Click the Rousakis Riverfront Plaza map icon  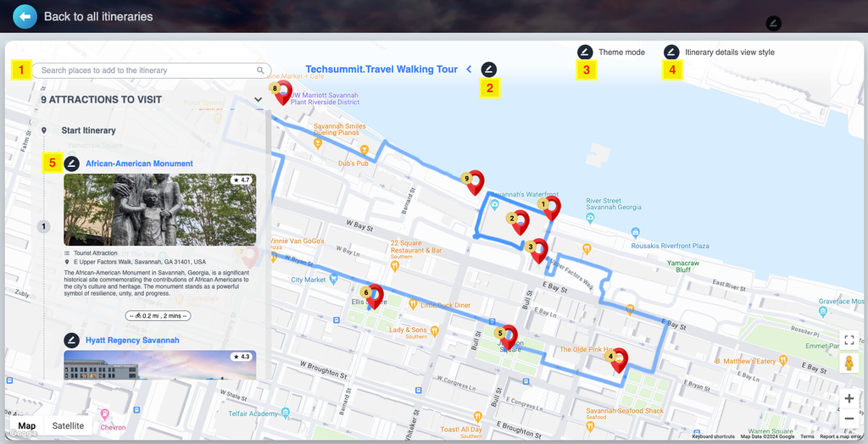click(636, 231)
